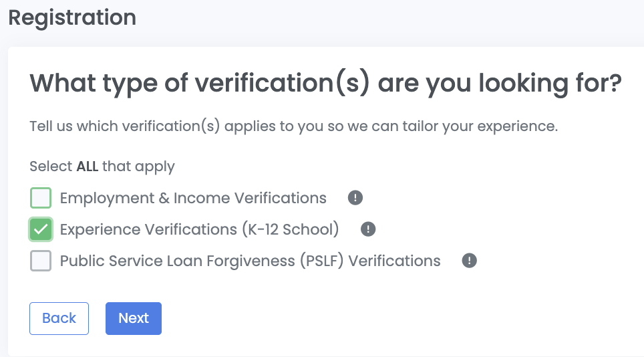This screenshot has height=357, width=644.
Task: Click the 'Tell us which verification(s)' description
Action: click(293, 126)
